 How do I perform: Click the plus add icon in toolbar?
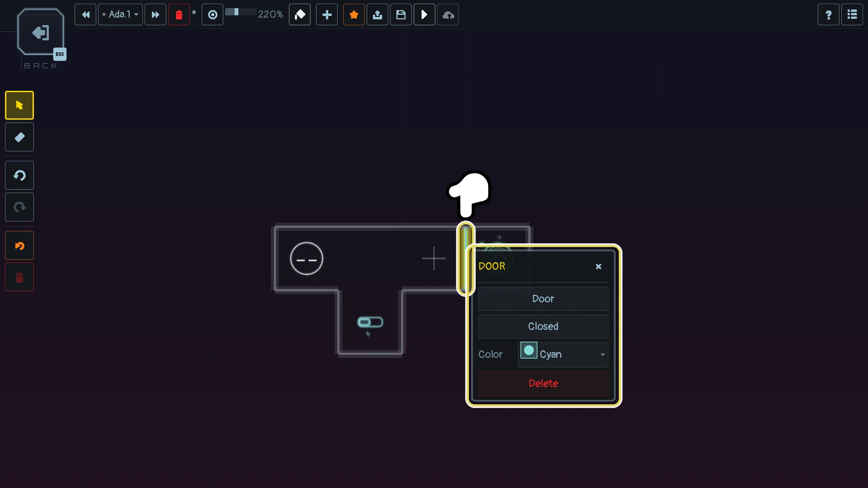click(x=327, y=14)
